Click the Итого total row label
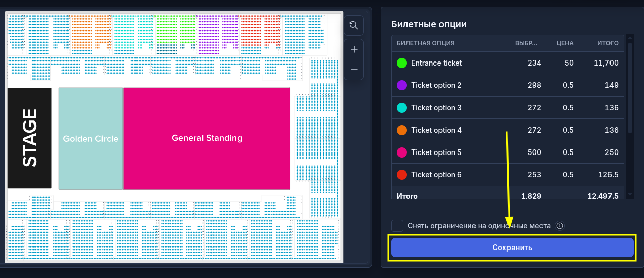The width and height of the screenshot is (644, 278). coord(407,196)
